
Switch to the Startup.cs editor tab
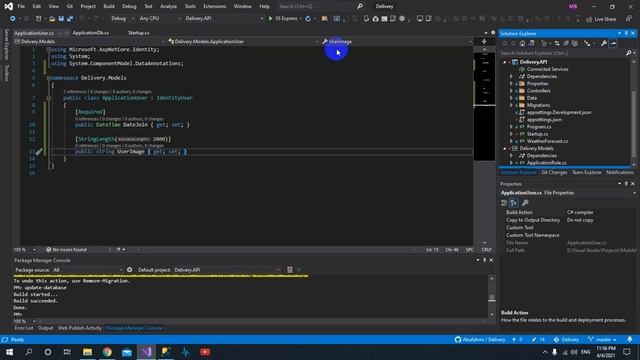(138, 33)
